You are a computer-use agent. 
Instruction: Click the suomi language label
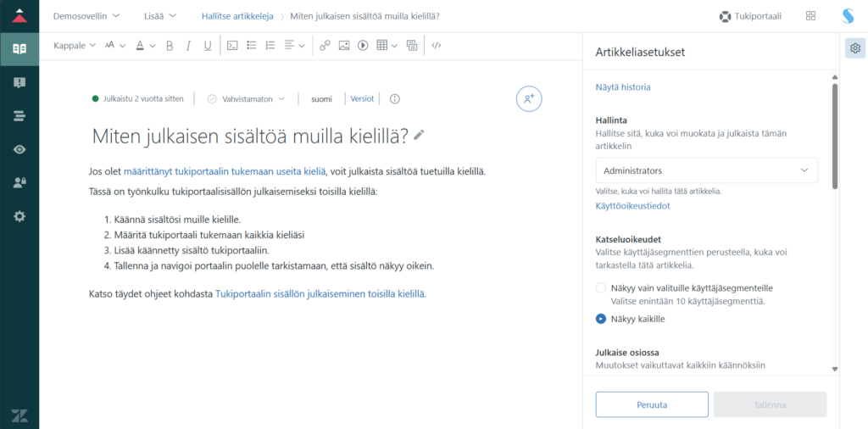321,99
